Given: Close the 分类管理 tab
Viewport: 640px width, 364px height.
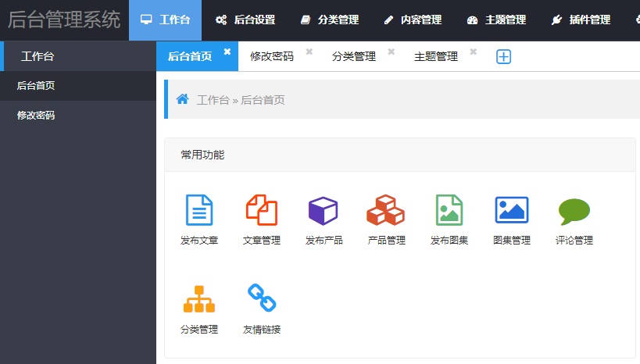Looking at the screenshot, I should 392,52.
